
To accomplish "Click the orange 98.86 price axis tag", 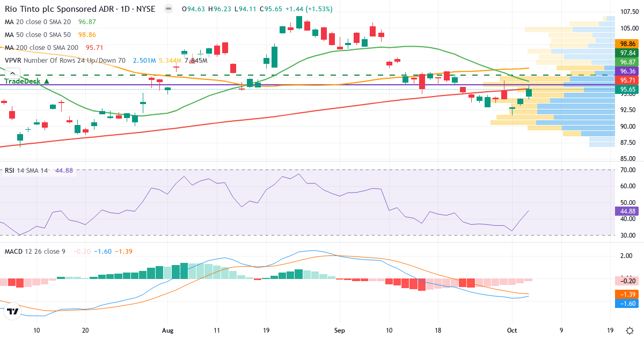I will click(x=627, y=44).
